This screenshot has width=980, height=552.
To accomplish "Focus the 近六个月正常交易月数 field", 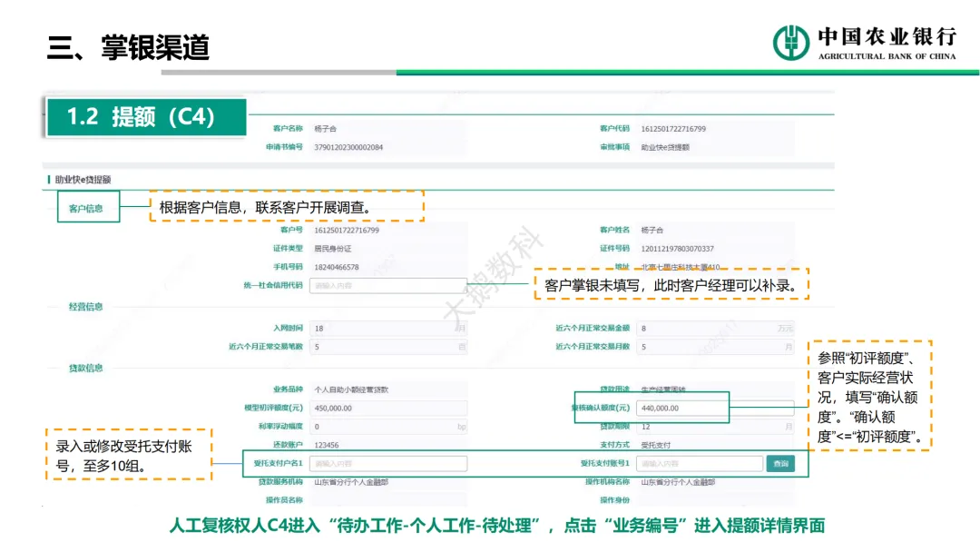I will pyautogui.click(x=714, y=347).
